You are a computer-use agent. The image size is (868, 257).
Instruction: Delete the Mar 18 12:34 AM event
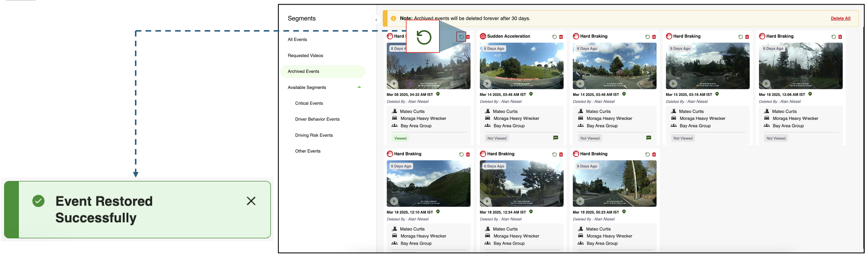pyautogui.click(x=561, y=155)
